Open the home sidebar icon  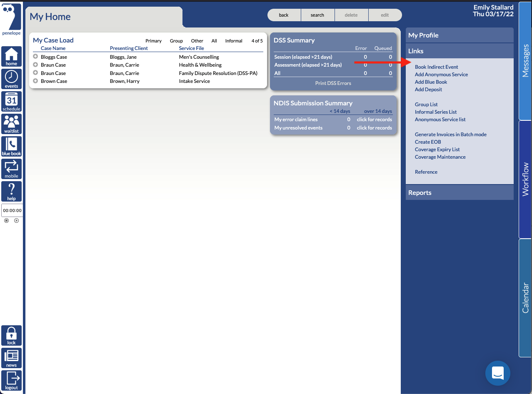click(11, 57)
